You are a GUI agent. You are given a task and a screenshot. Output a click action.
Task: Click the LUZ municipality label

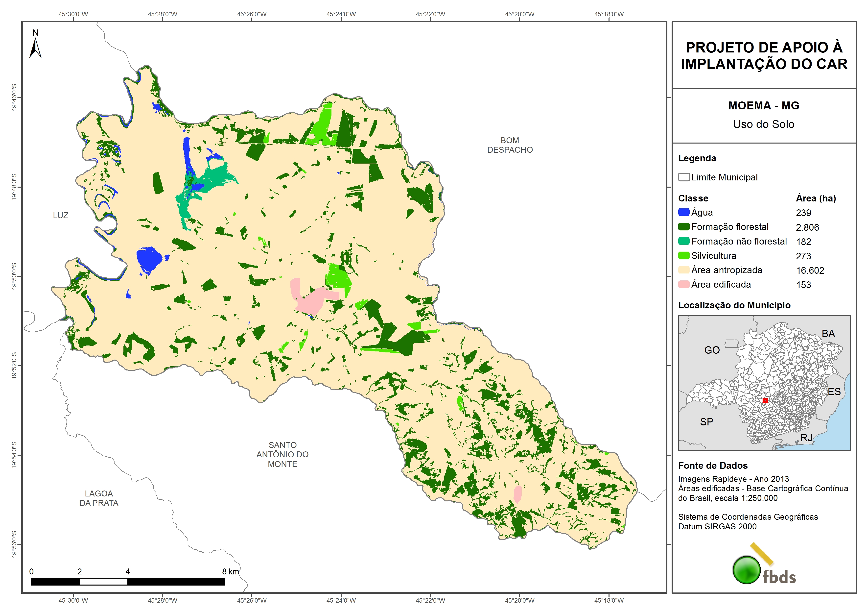pos(61,215)
